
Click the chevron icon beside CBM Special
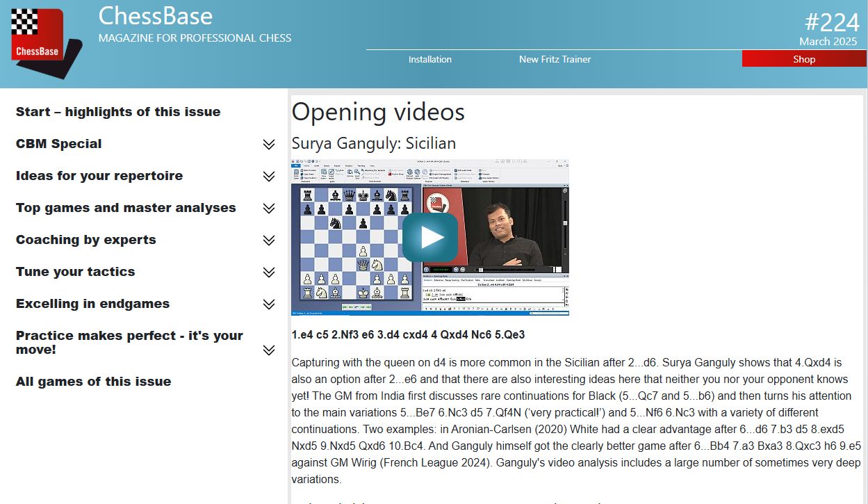pos(268,144)
